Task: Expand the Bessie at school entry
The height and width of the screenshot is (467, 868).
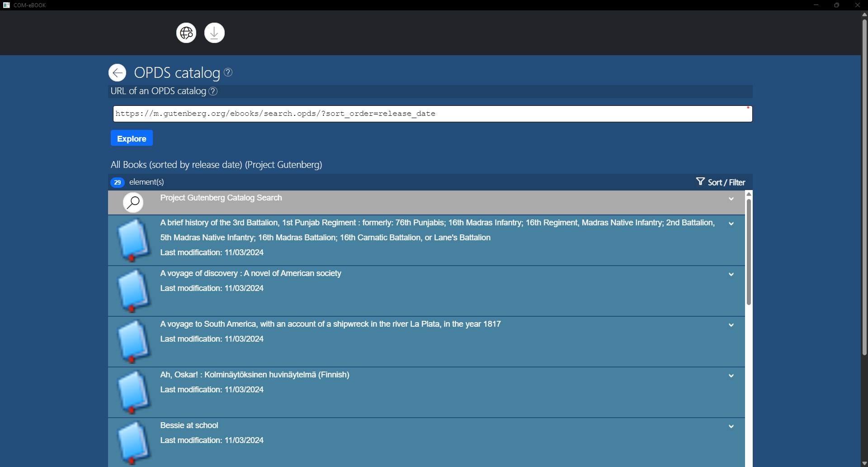Action: click(x=731, y=426)
